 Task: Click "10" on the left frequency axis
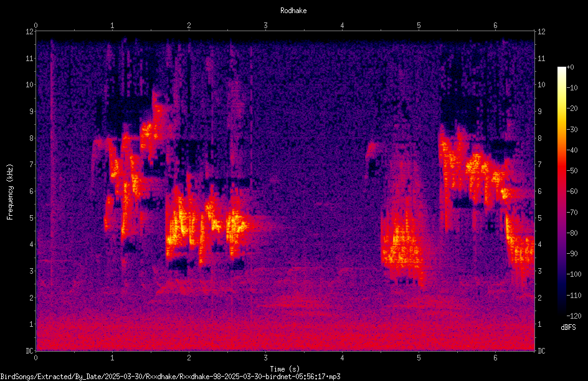[x=29, y=85]
